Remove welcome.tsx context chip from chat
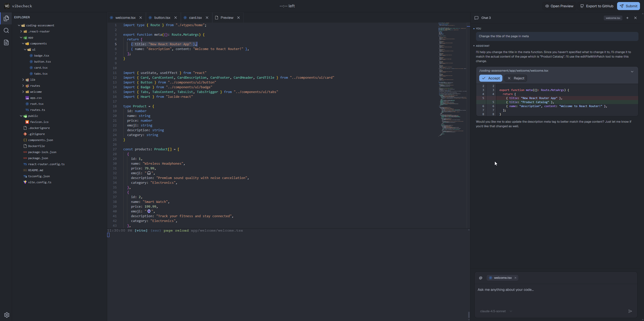Image resolution: width=644 pixels, height=321 pixels. click(515, 278)
